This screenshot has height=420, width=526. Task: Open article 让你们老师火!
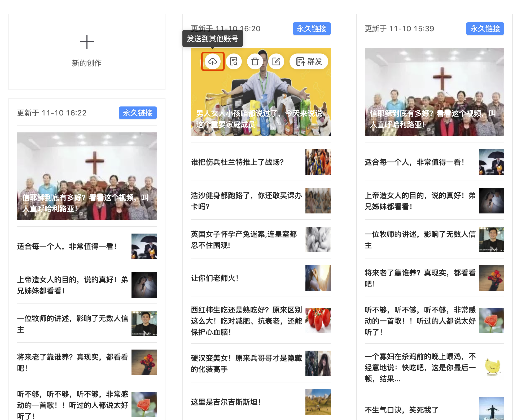point(215,278)
